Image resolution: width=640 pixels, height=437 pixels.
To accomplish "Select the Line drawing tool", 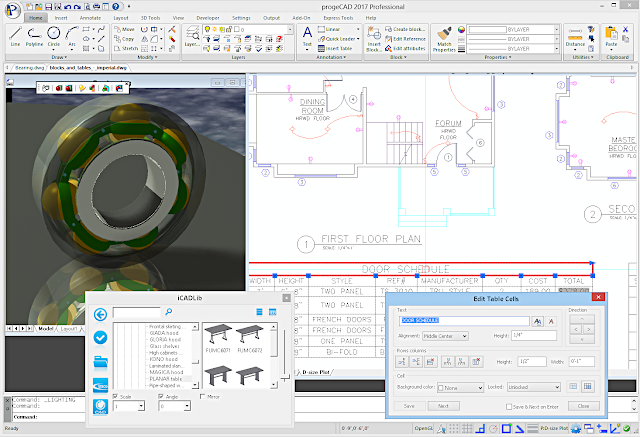I will click(15, 36).
